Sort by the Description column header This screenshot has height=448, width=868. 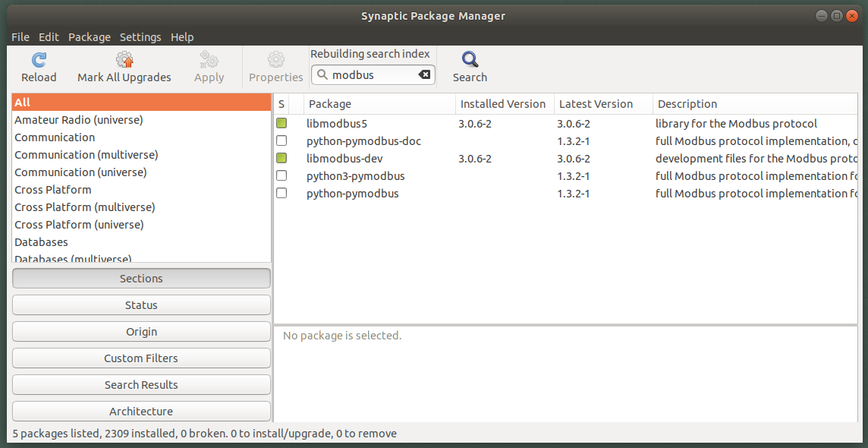[756, 104]
